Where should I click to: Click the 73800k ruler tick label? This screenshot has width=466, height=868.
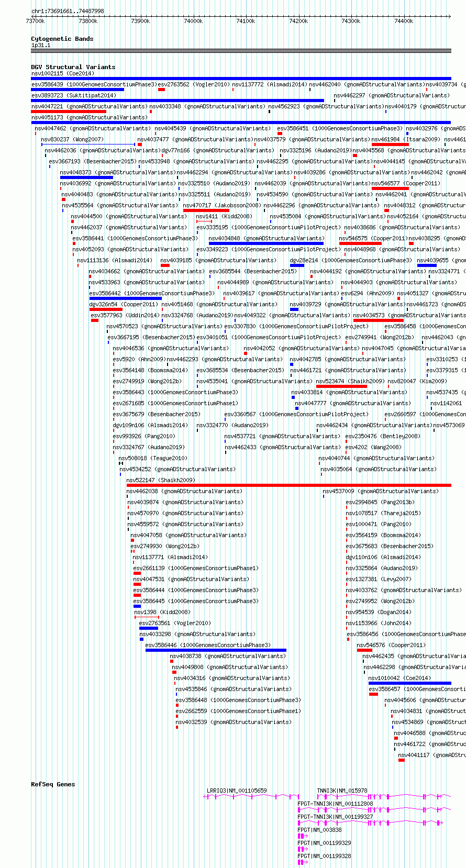point(88,21)
